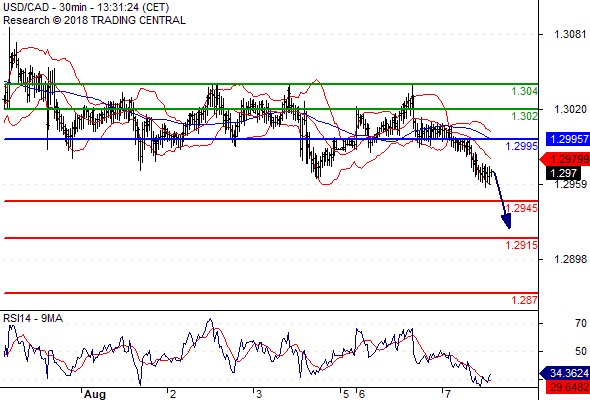Click the 'RSI14 - 9MA' indicator label
The image size is (590, 400).
[33, 318]
